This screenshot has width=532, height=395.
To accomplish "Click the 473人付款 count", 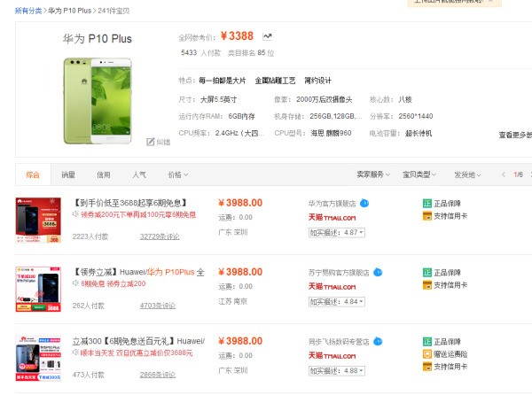I will [x=88, y=375].
